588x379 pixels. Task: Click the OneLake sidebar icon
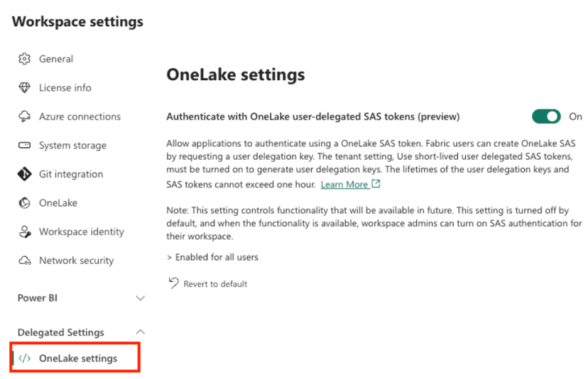tap(25, 203)
